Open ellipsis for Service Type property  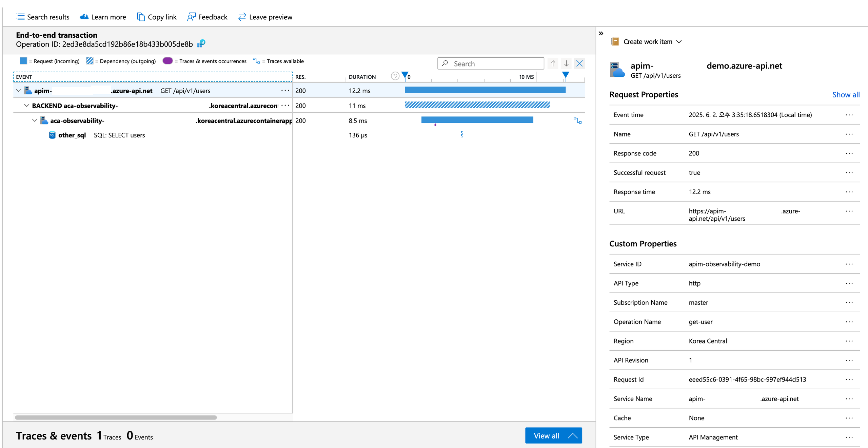849,437
